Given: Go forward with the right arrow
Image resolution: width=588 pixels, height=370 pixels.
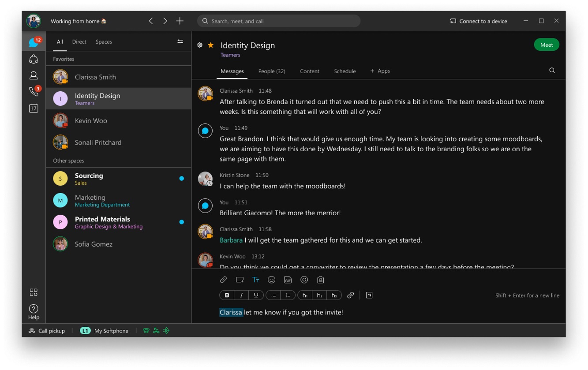Looking at the screenshot, I should tap(165, 21).
